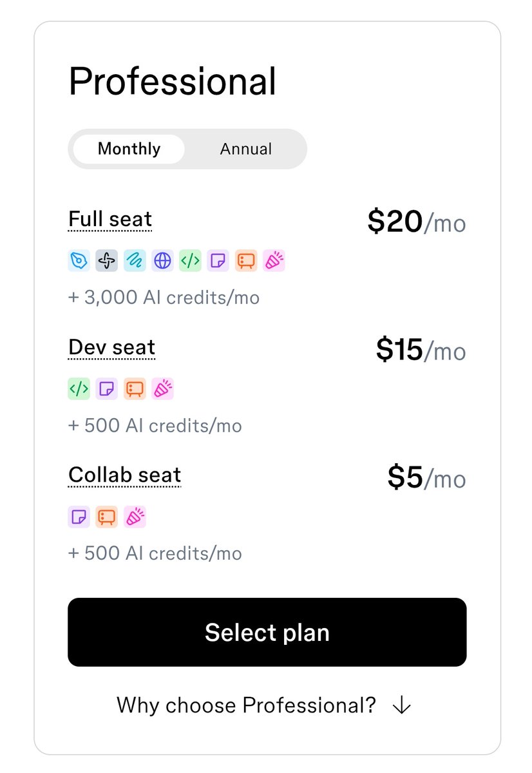The height and width of the screenshot is (773, 532).
Task: Open the Collab seat details link
Action: click(124, 475)
